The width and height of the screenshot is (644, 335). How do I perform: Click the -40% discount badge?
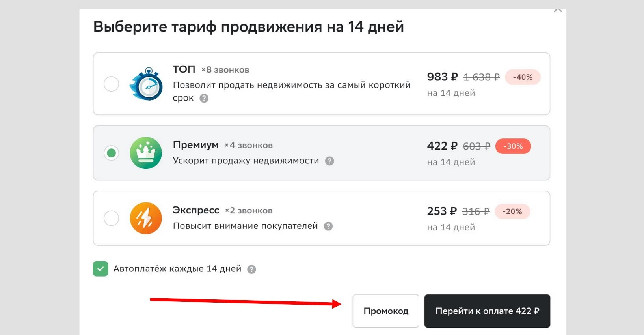pos(523,77)
